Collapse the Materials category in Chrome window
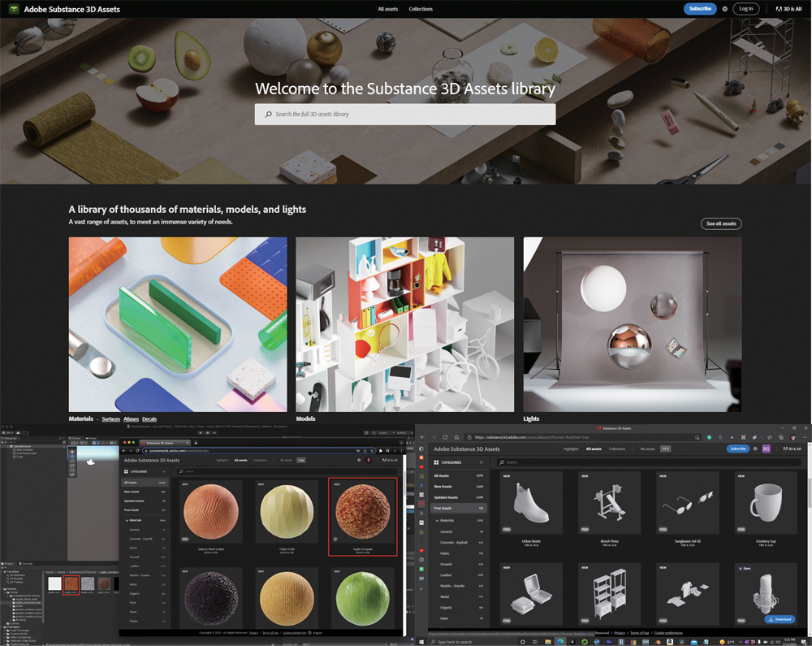This screenshot has width=812, height=646. point(127,520)
